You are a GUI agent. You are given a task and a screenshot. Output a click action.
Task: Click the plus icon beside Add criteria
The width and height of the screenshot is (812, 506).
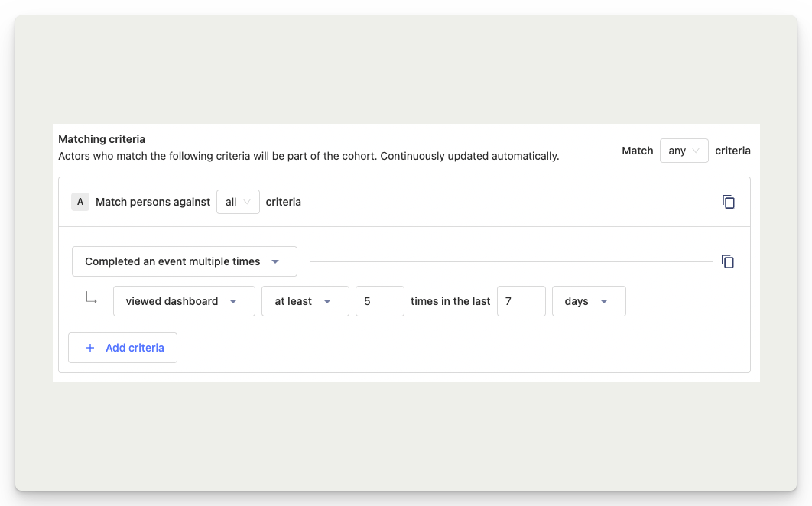click(x=90, y=348)
